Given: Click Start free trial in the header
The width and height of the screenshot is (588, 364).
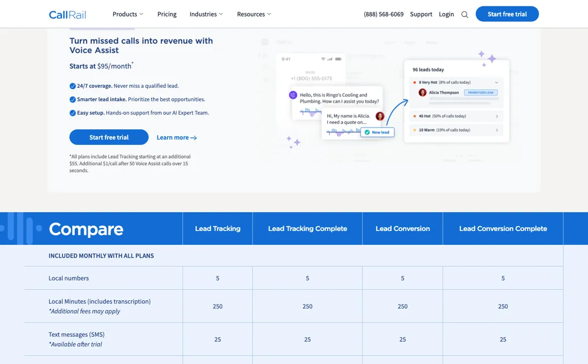Looking at the screenshot, I should pyautogui.click(x=507, y=14).
